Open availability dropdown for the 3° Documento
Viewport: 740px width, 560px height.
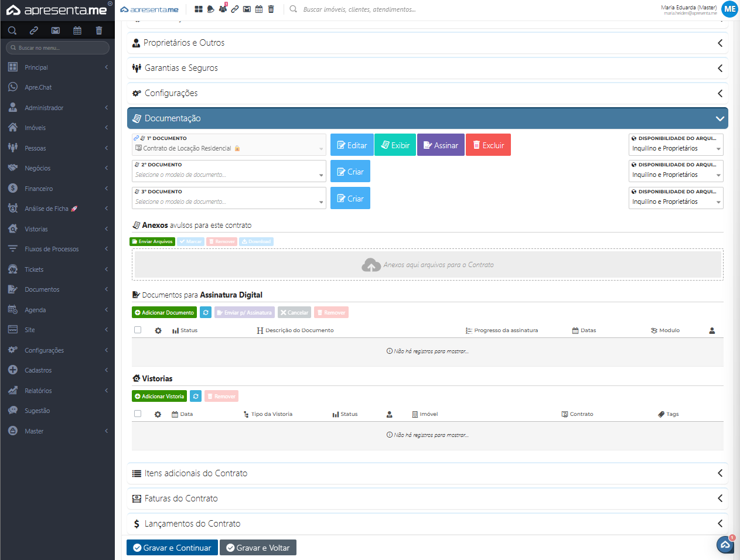(x=676, y=202)
